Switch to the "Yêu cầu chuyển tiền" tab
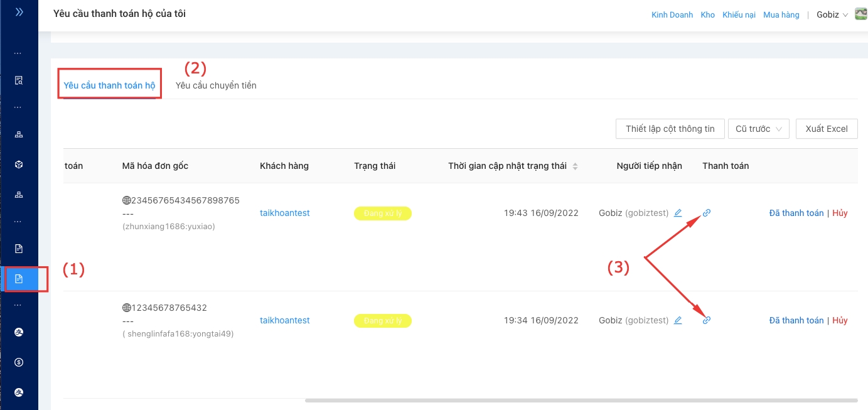The width and height of the screenshot is (868, 410). [216, 85]
